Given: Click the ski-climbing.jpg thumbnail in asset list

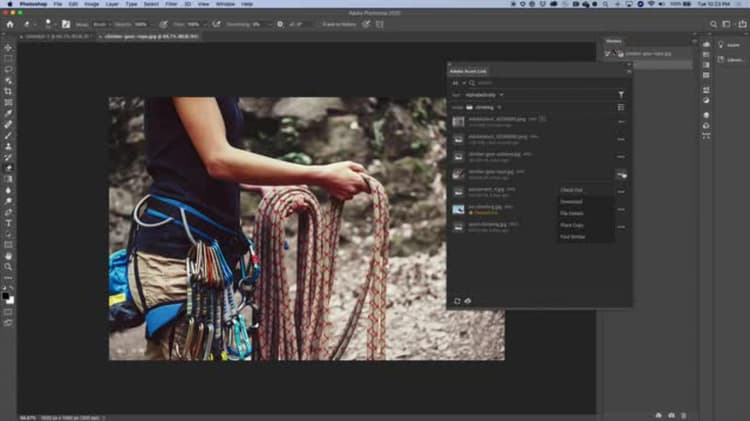Looking at the screenshot, I should coord(458,210).
